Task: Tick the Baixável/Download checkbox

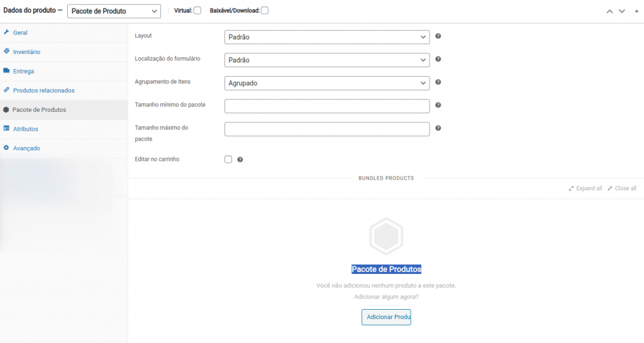Action: point(265,11)
